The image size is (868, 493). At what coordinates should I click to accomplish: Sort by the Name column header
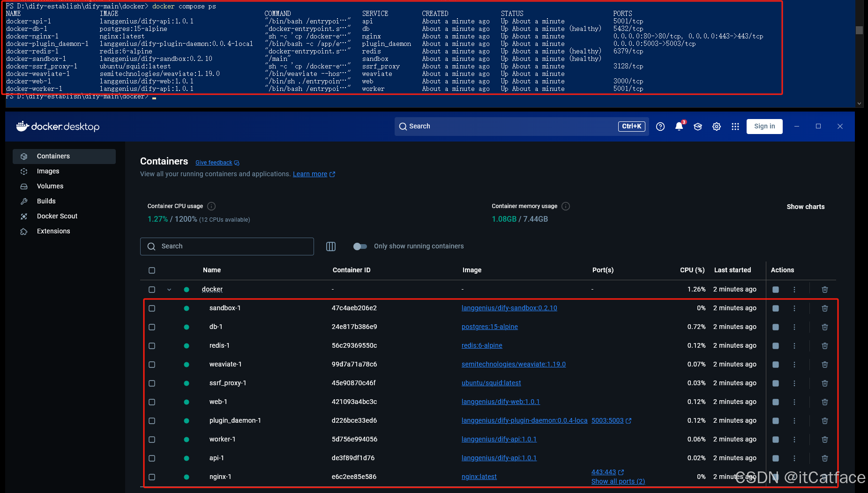(x=212, y=270)
